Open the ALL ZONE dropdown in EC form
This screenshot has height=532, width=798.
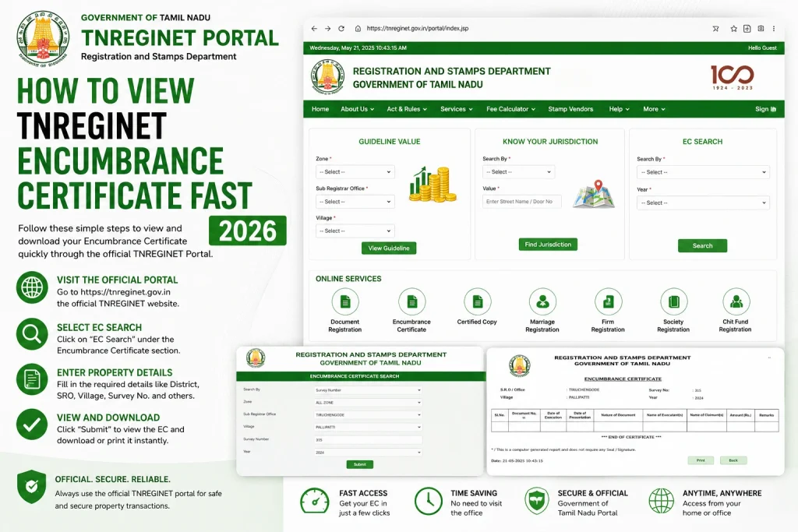(368, 402)
